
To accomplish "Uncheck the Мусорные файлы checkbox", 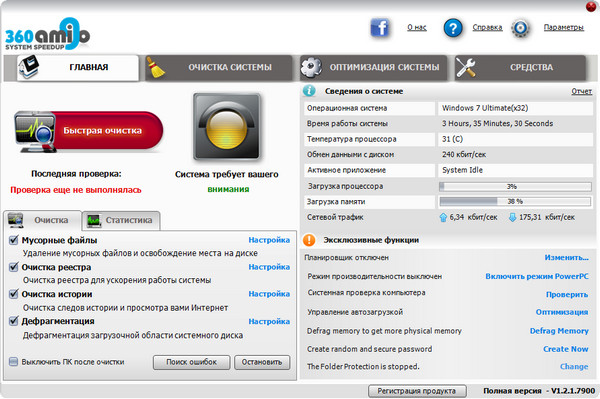I will coord(13,240).
